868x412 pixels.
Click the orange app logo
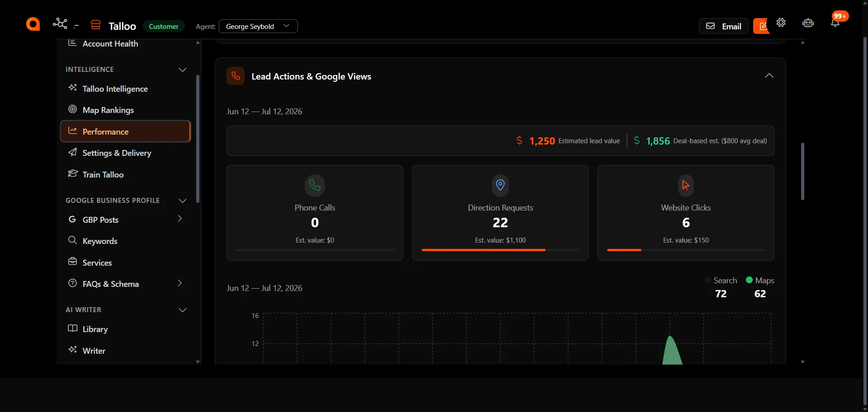pyautogui.click(x=33, y=24)
